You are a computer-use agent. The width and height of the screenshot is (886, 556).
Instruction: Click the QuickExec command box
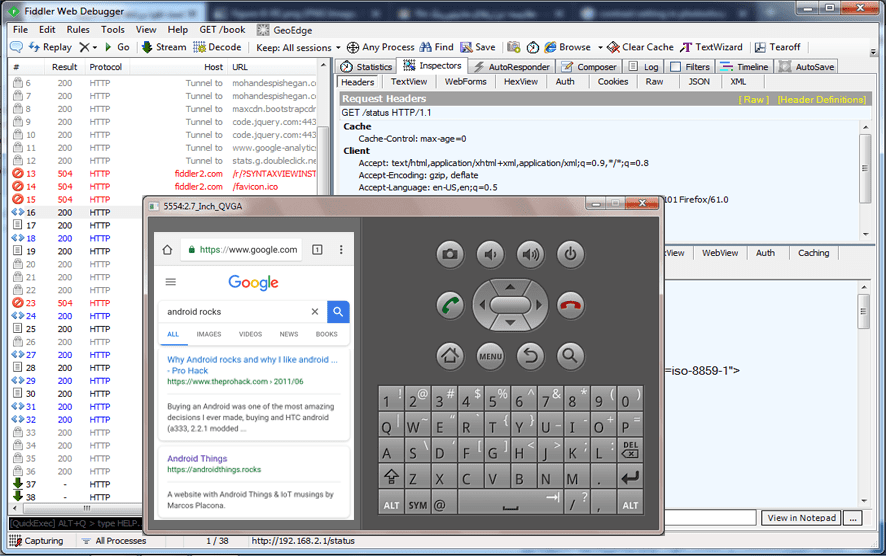75,523
